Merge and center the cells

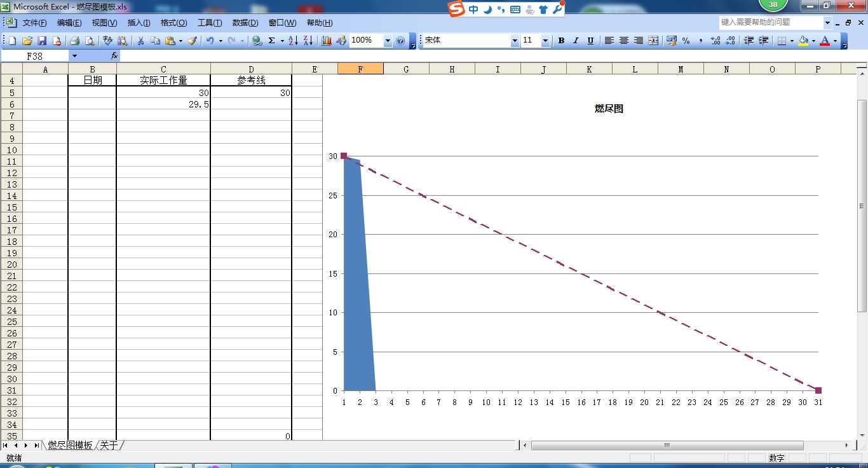[653, 41]
